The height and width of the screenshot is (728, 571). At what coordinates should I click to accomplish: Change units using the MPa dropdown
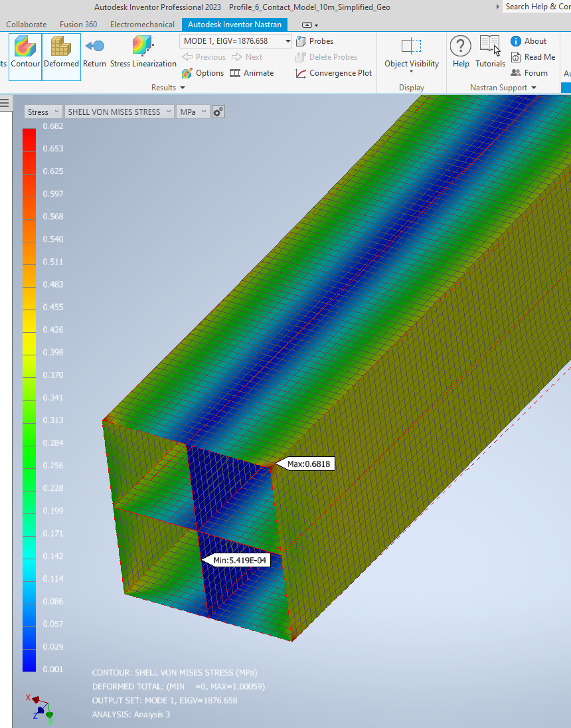(193, 112)
